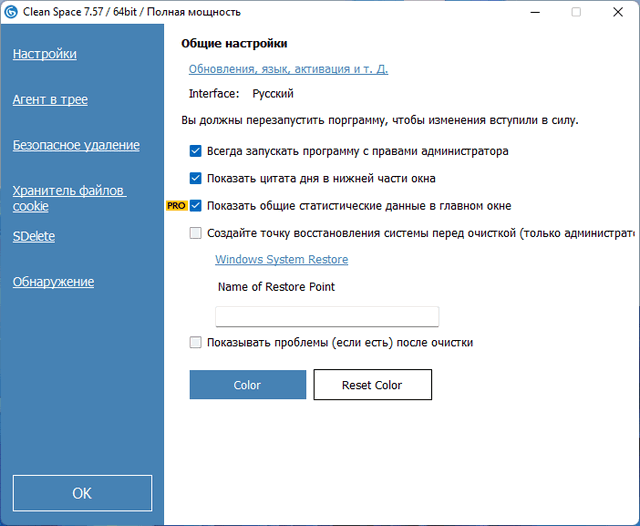Close the Clean Space settings window
The image size is (640, 526).
(x=616, y=12)
